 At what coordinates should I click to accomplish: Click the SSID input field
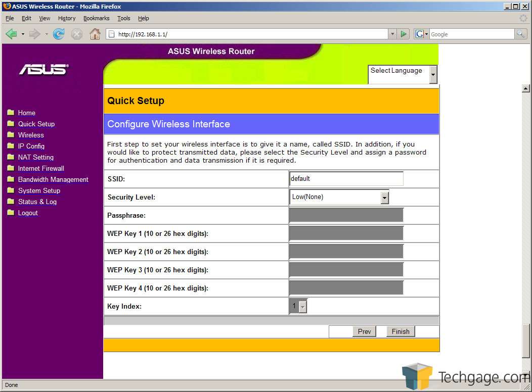pyautogui.click(x=346, y=178)
